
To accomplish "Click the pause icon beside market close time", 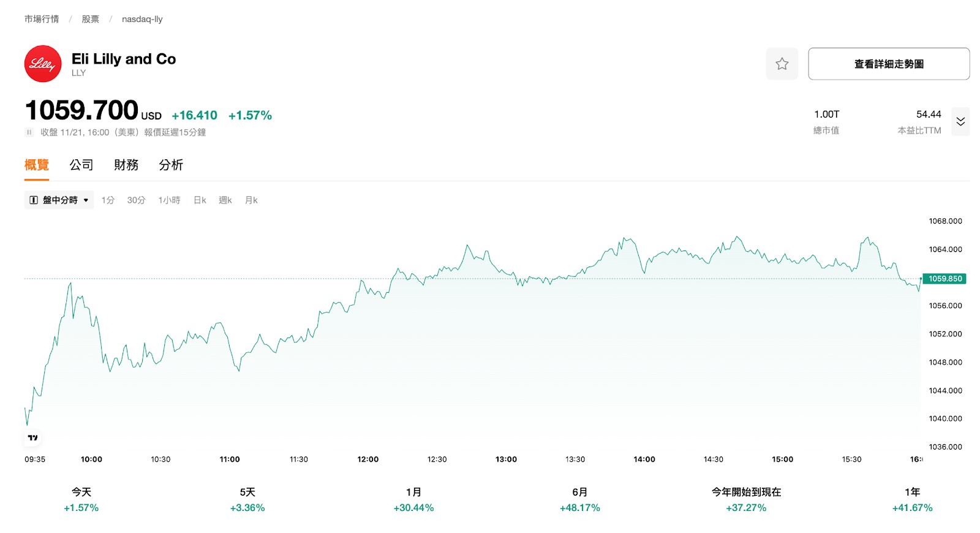I will (x=29, y=132).
